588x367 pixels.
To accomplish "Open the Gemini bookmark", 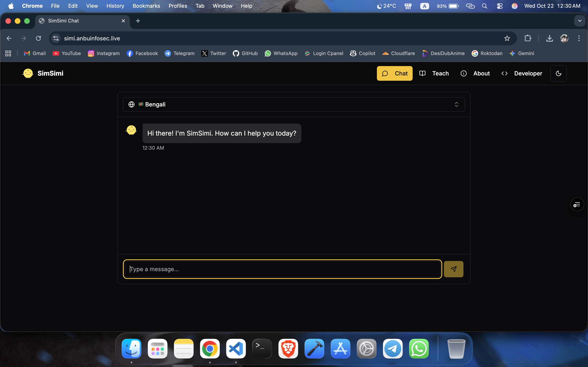I will point(522,53).
